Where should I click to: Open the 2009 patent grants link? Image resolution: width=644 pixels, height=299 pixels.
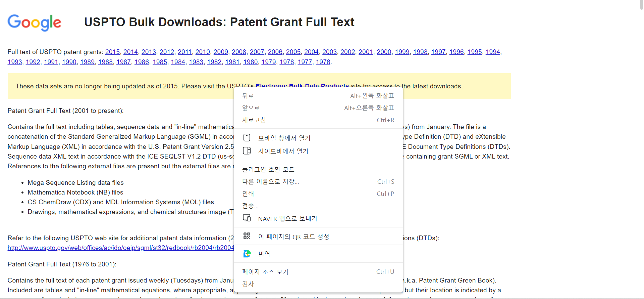221,52
